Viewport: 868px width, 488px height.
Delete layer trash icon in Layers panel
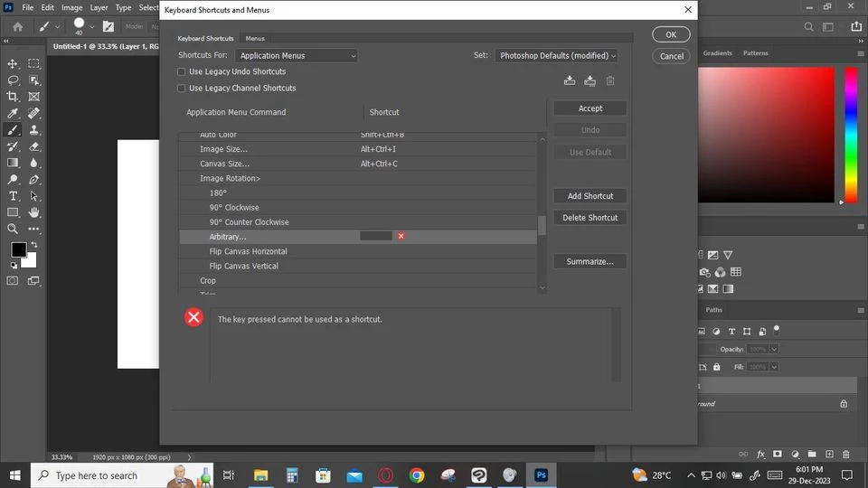[846, 454]
